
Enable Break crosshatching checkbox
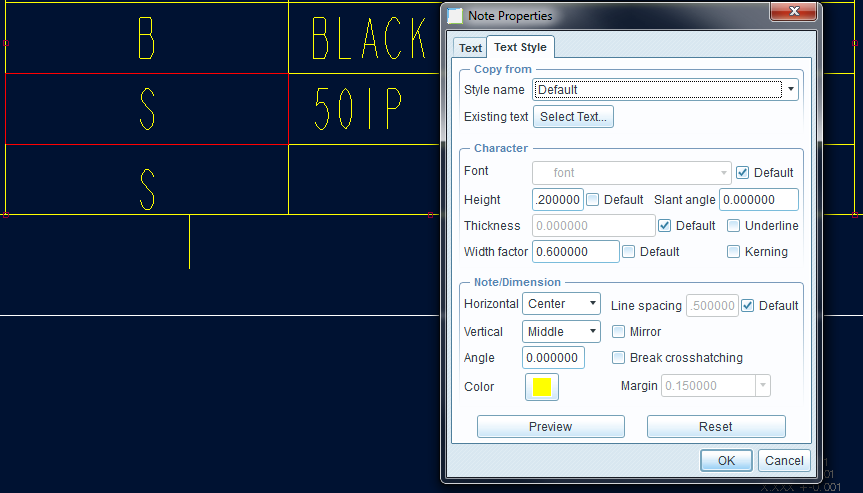[x=619, y=358]
